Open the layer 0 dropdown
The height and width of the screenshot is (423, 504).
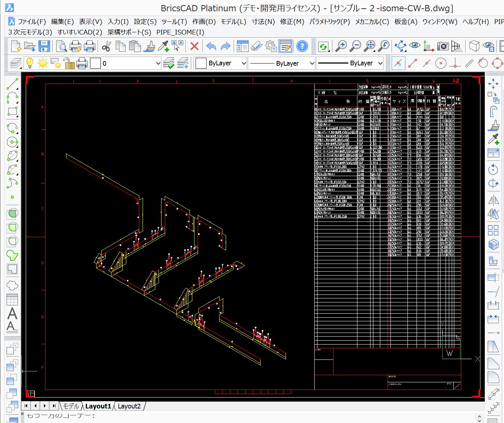[x=158, y=63]
